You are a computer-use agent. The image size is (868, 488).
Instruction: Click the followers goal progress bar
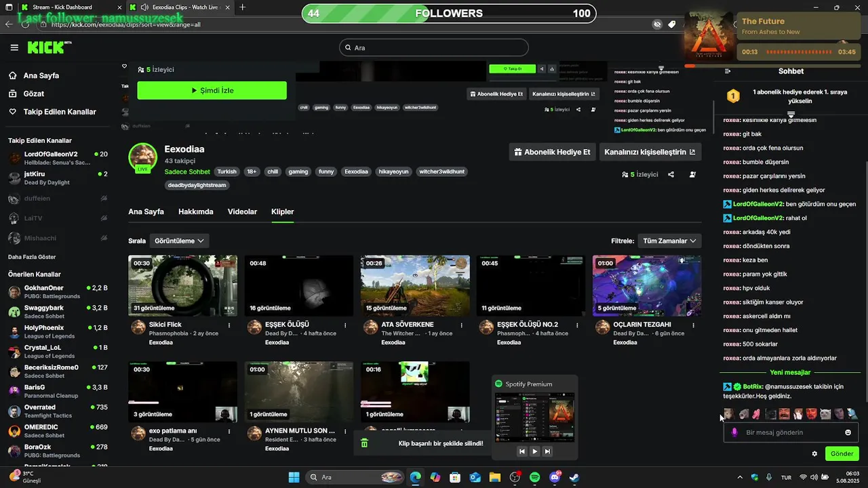coord(449,14)
